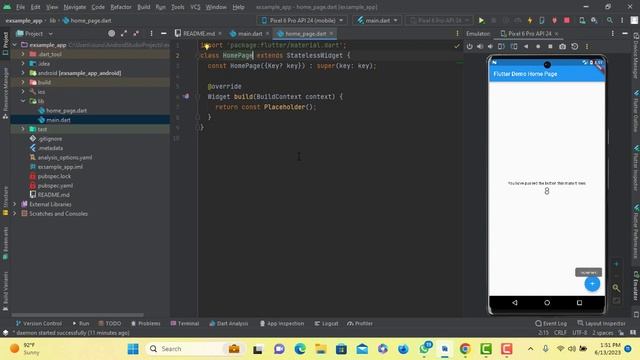640x360 pixels.
Task: Run the app with the green play button
Action: [x=481, y=20]
